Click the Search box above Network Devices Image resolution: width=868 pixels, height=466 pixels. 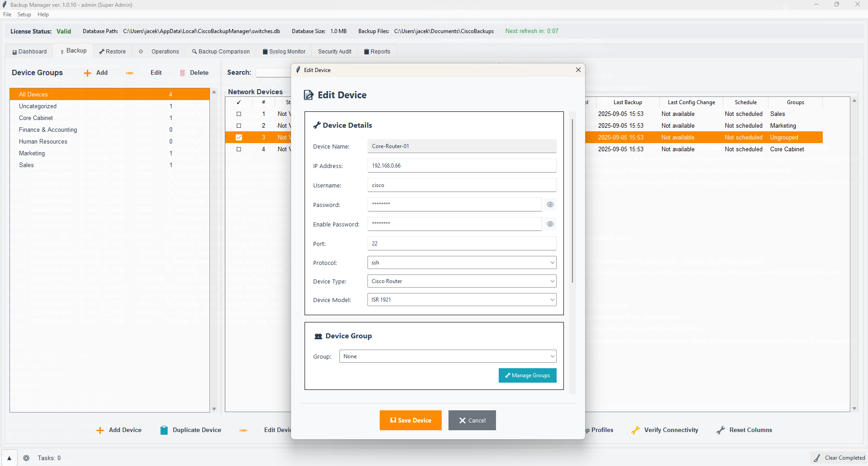coord(273,72)
